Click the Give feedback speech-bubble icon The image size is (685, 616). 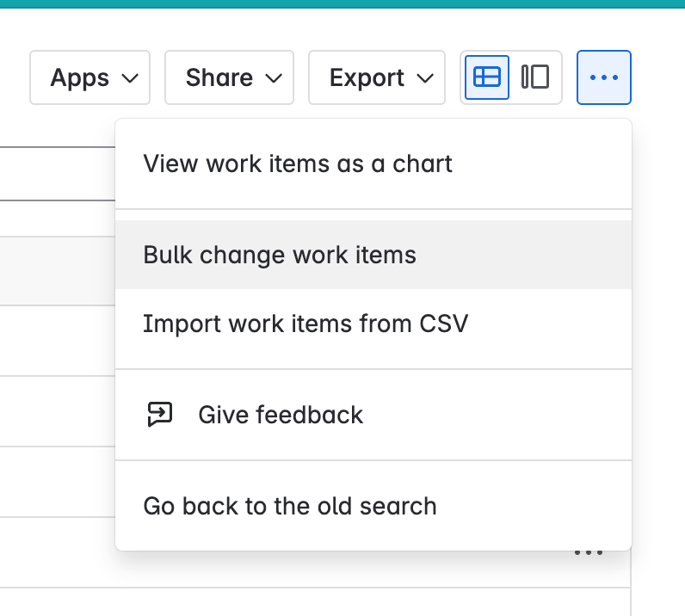[x=160, y=415]
